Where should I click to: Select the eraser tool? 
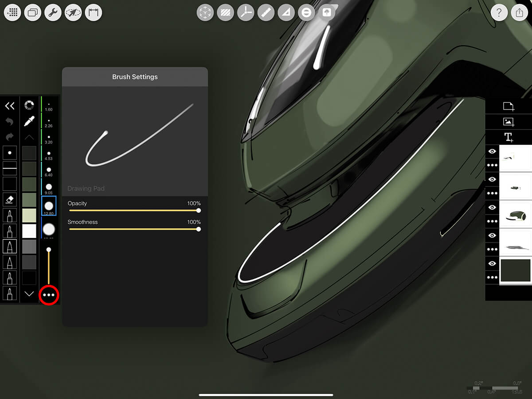10,199
